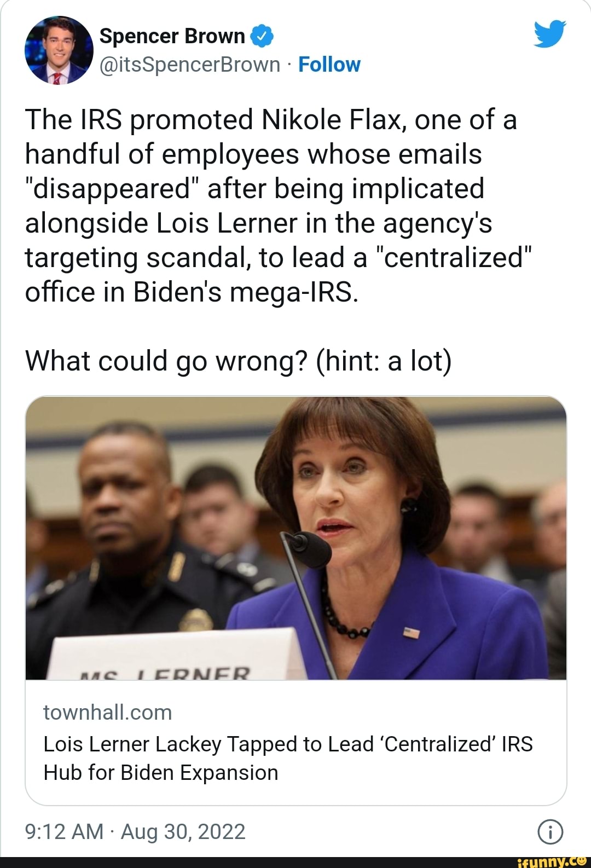Image resolution: width=591 pixels, height=868 pixels.
Task: Open the @itsSpencerBrown handle link
Action: click(190, 65)
